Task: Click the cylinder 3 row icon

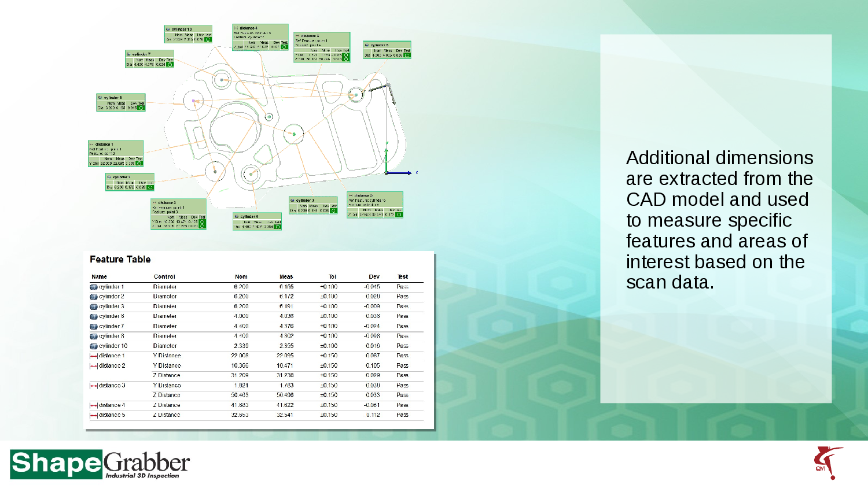Action: point(94,306)
